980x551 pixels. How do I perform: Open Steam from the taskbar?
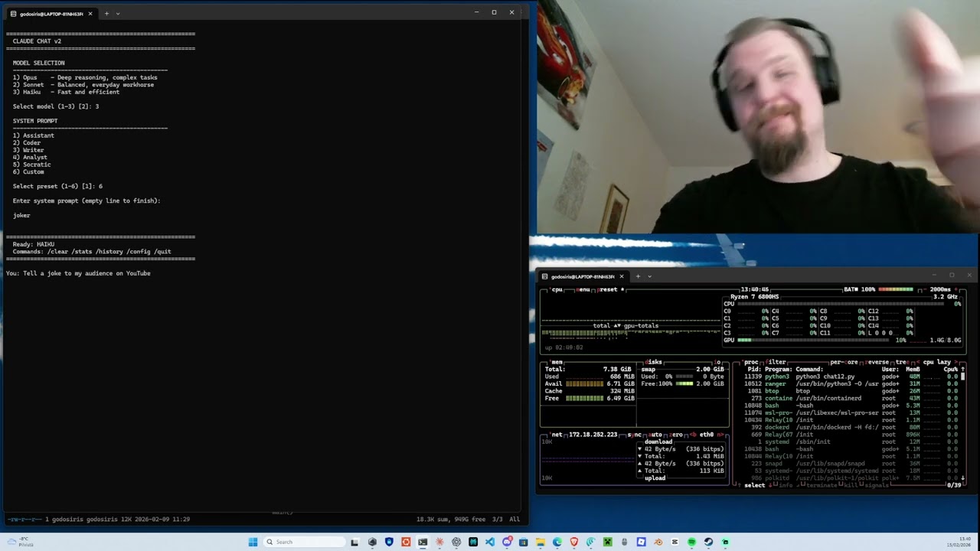[x=708, y=542]
